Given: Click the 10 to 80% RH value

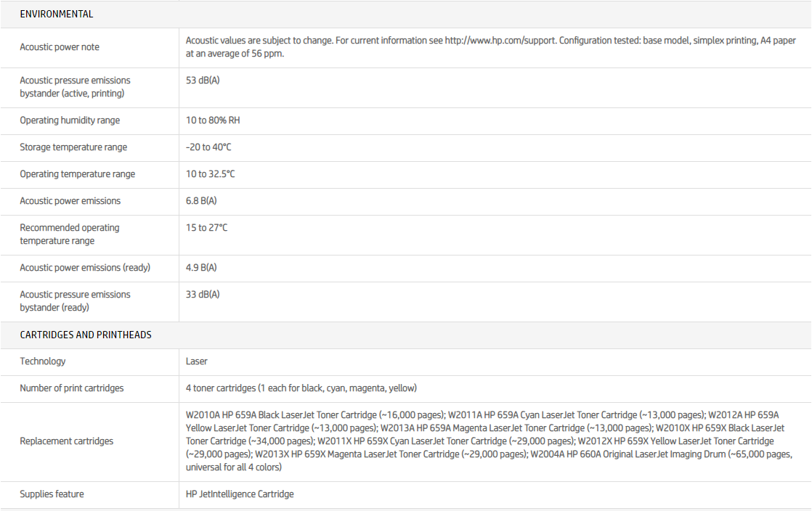Looking at the screenshot, I should pos(213,120).
